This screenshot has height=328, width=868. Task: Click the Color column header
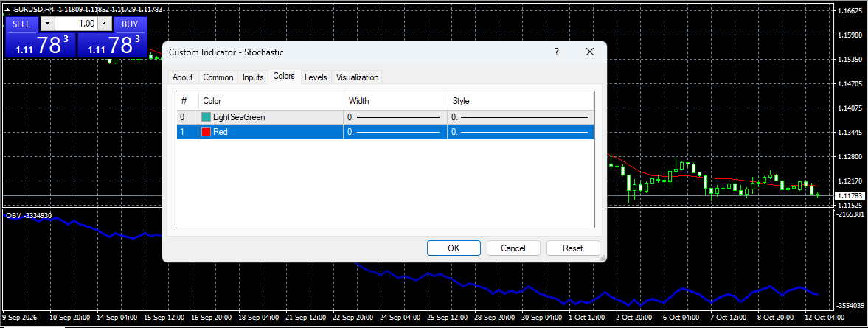coord(271,101)
